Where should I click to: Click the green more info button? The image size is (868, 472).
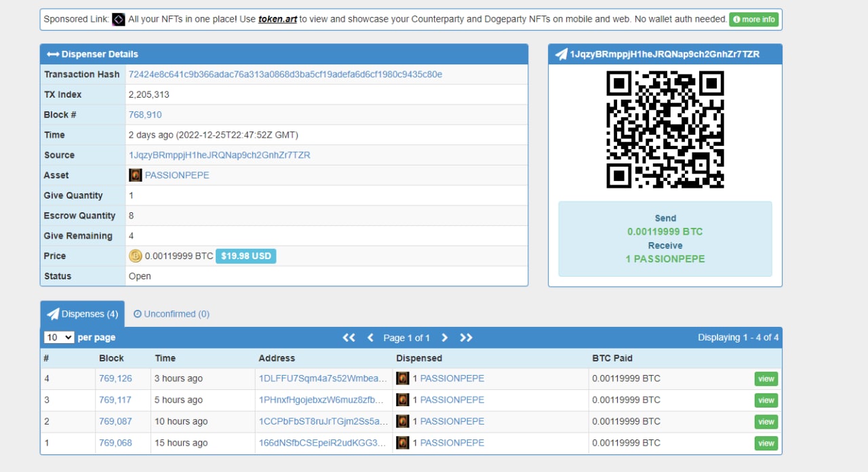click(754, 20)
